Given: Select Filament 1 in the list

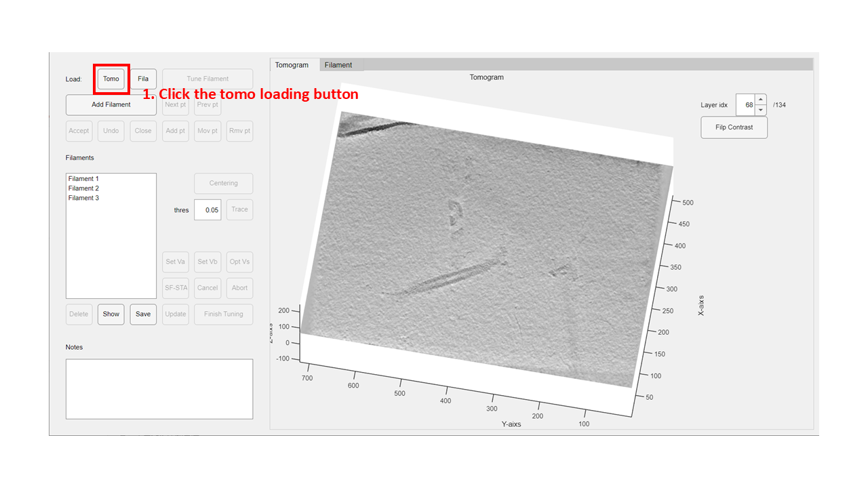Looking at the screenshot, I should (111, 179).
